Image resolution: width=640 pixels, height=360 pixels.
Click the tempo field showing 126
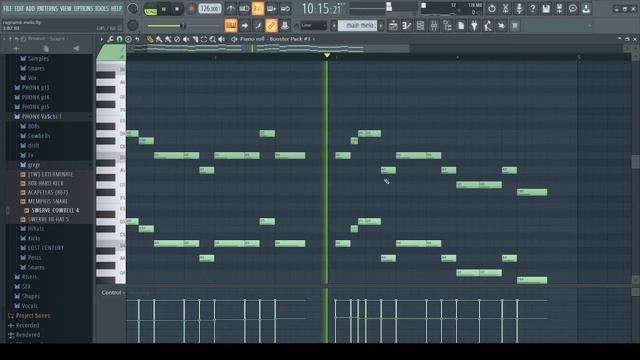(x=210, y=9)
